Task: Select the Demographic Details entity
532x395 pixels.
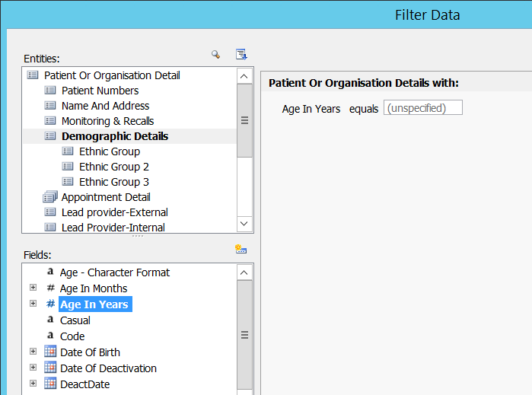Action: pyautogui.click(x=115, y=136)
